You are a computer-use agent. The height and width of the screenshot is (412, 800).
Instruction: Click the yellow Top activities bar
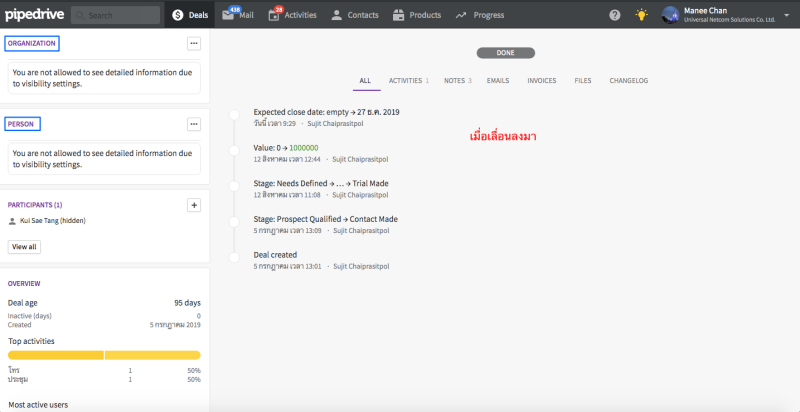pyautogui.click(x=104, y=355)
